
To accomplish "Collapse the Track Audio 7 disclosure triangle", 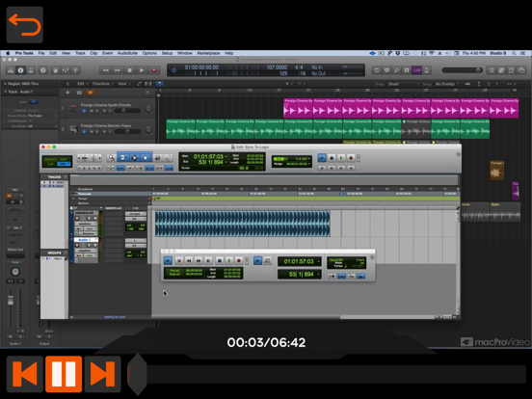I will point(5,92).
